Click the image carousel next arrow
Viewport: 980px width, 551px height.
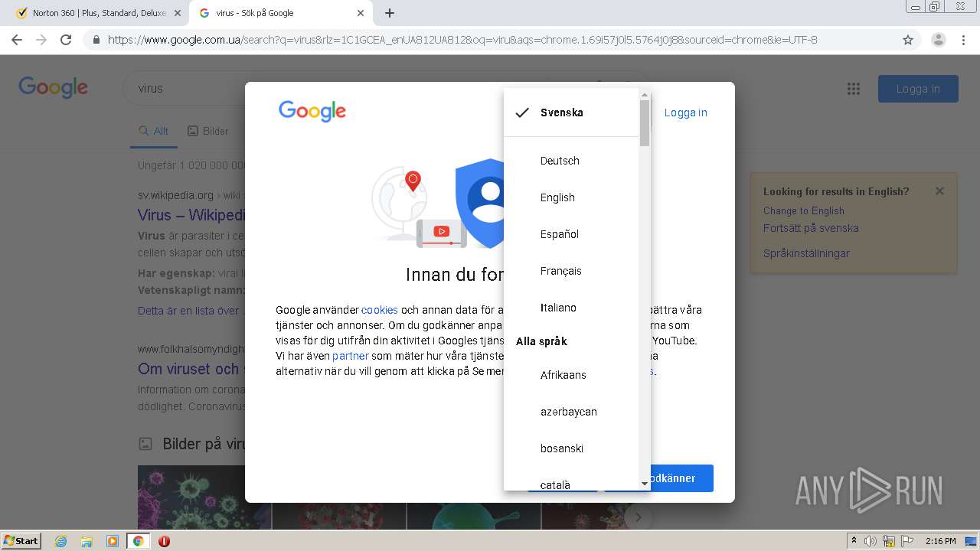(x=637, y=517)
